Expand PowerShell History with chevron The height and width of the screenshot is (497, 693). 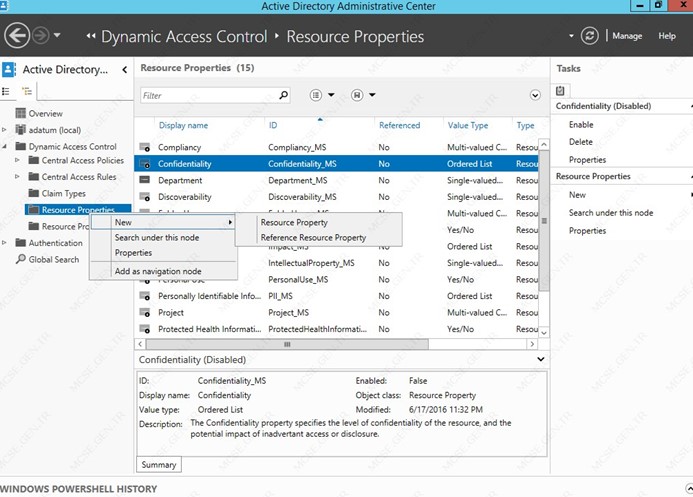pos(689,488)
